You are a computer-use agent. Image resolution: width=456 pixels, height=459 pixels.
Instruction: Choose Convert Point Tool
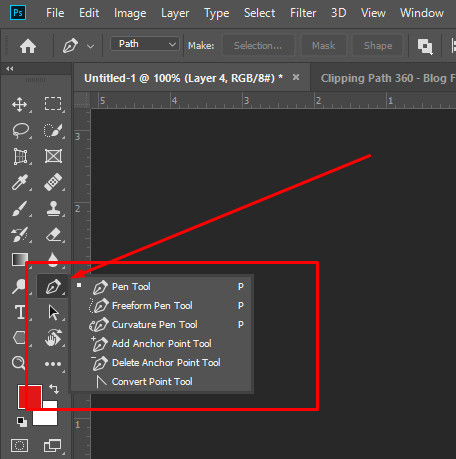pyautogui.click(x=161, y=382)
